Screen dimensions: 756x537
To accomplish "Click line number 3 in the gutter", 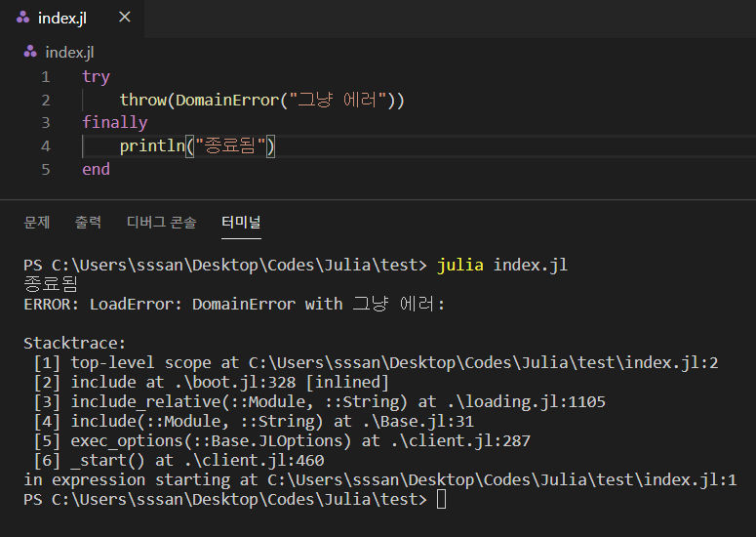I will point(45,123).
